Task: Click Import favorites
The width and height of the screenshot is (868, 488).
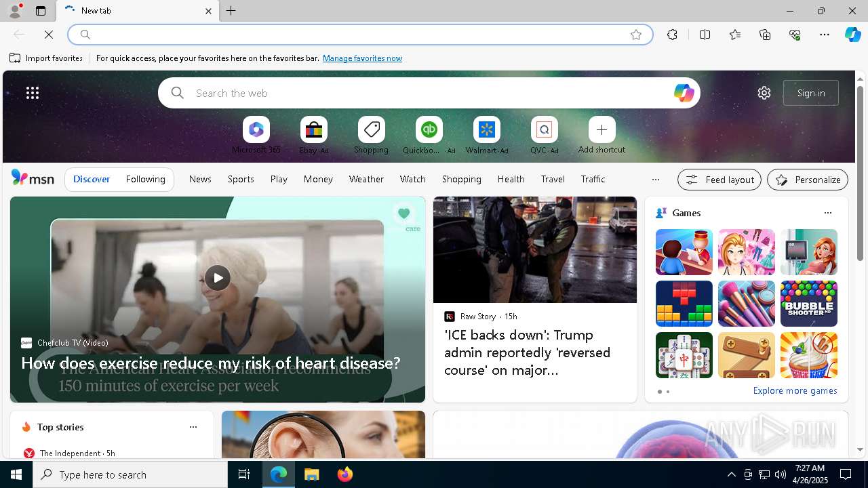Action: 46,58
